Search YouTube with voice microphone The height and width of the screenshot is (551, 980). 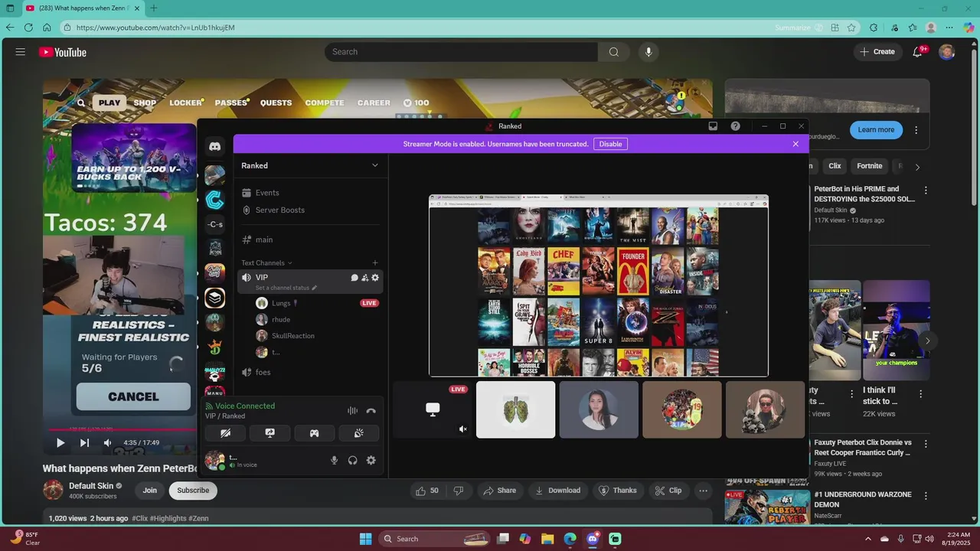pos(648,52)
